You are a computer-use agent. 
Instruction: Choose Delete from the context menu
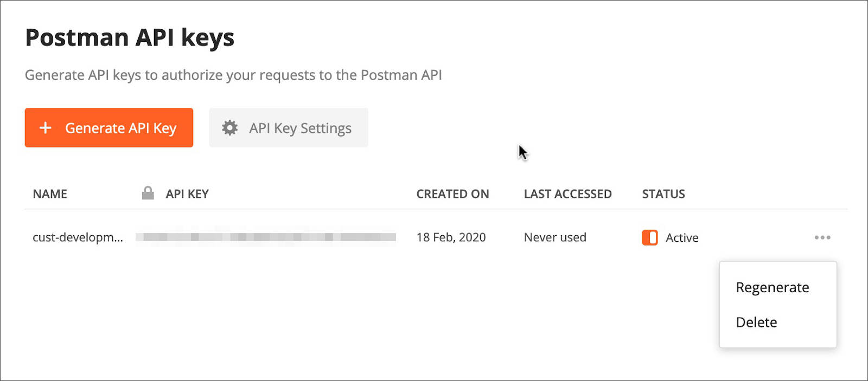[756, 322]
